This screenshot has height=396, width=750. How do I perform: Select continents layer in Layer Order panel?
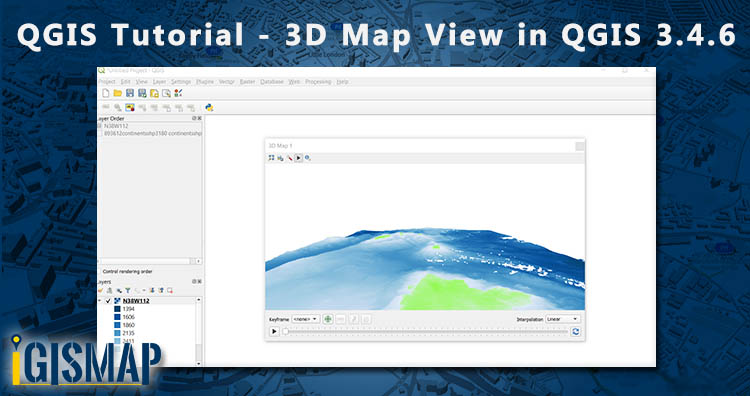pyautogui.click(x=153, y=133)
